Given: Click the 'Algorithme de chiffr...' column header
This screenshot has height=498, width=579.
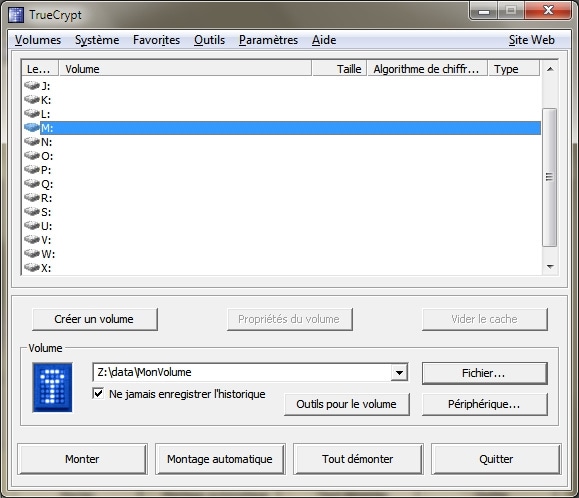Looking at the screenshot, I should point(427,69).
